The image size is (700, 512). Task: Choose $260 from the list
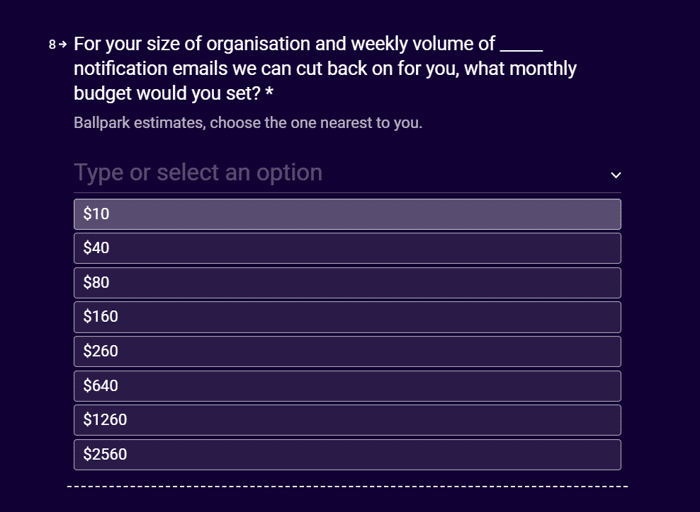pos(347,351)
